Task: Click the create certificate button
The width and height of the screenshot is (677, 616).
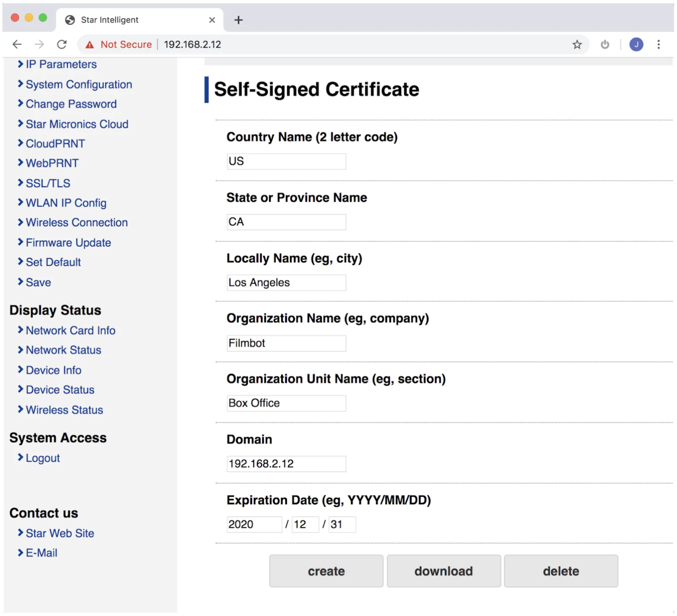Action: pyautogui.click(x=326, y=571)
